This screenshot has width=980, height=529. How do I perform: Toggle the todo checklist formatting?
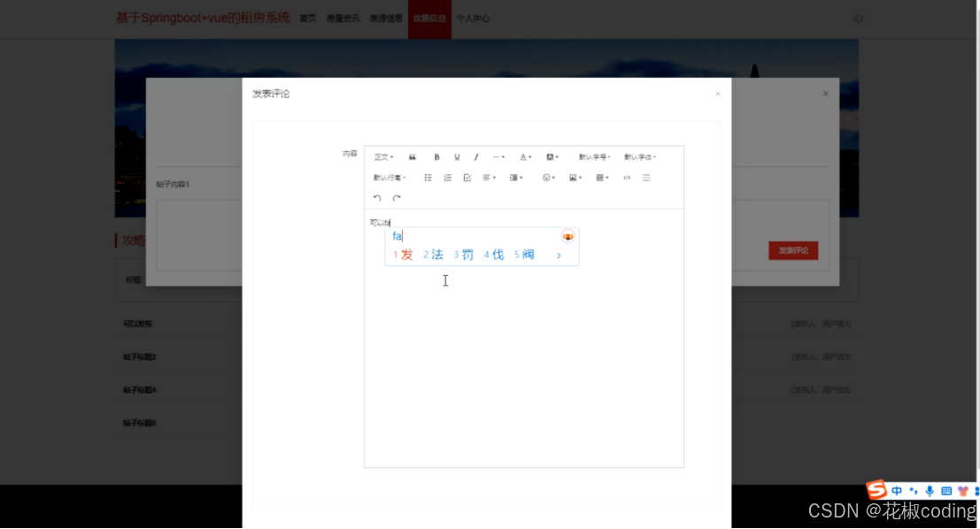(467, 178)
